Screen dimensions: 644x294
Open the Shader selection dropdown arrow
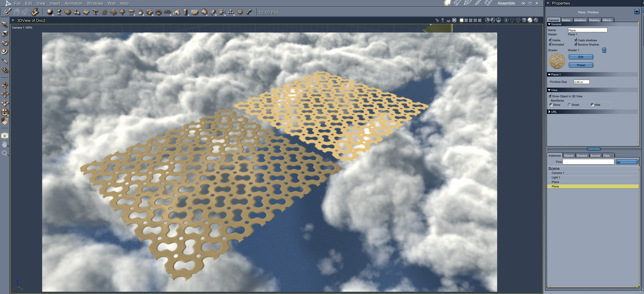[x=604, y=50]
